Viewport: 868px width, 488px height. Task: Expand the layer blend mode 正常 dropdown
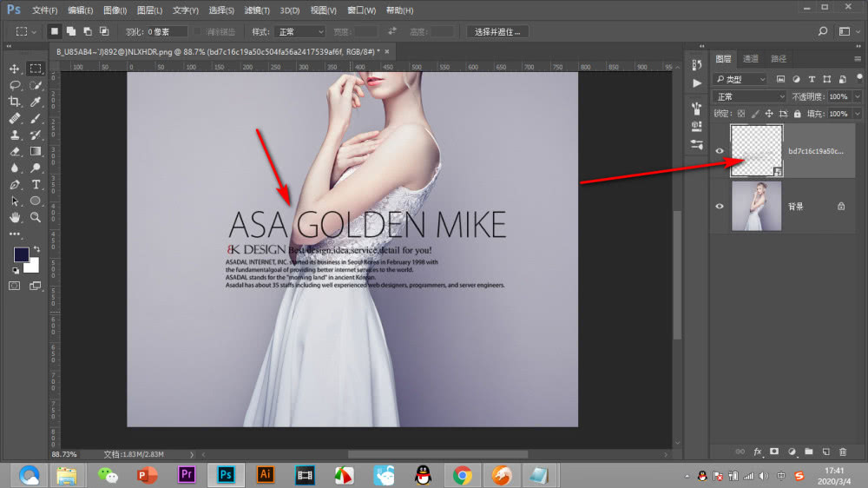(x=748, y=96)
